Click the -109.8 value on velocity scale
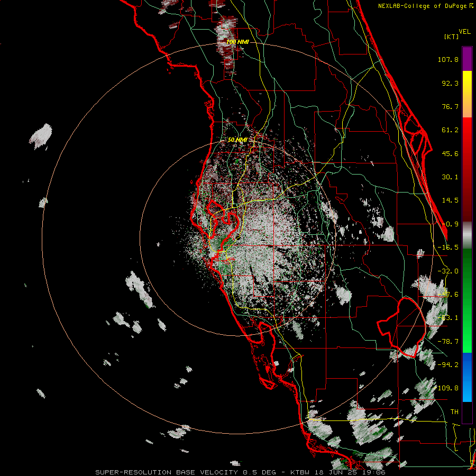Screen dimensions: 476x476 tap(447, 388)
